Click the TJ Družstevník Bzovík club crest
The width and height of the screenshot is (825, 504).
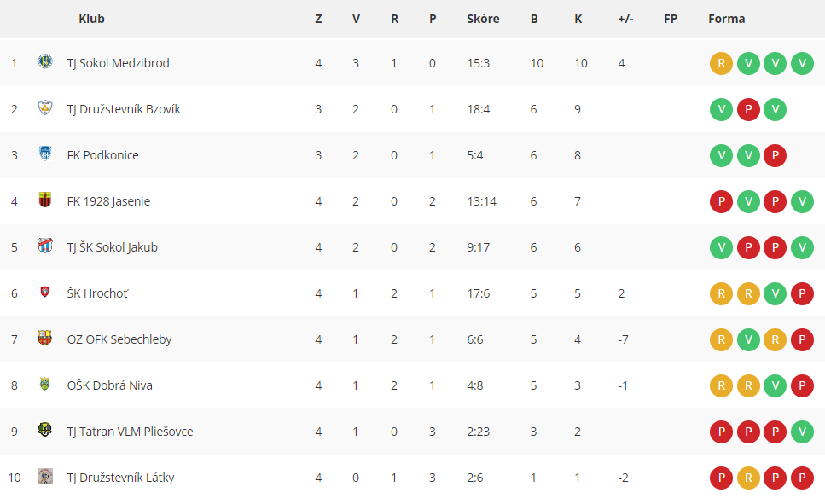pyautogui.click(x=45, y=107)
